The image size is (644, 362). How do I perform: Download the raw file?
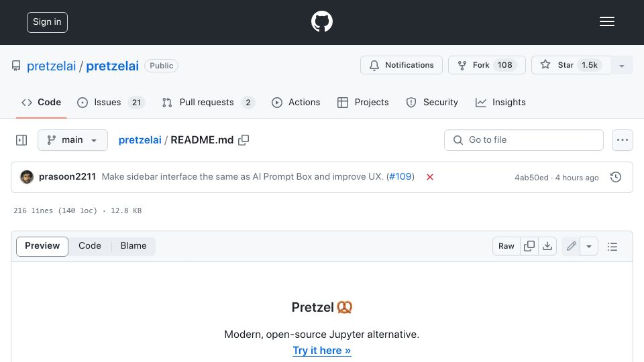547,246
